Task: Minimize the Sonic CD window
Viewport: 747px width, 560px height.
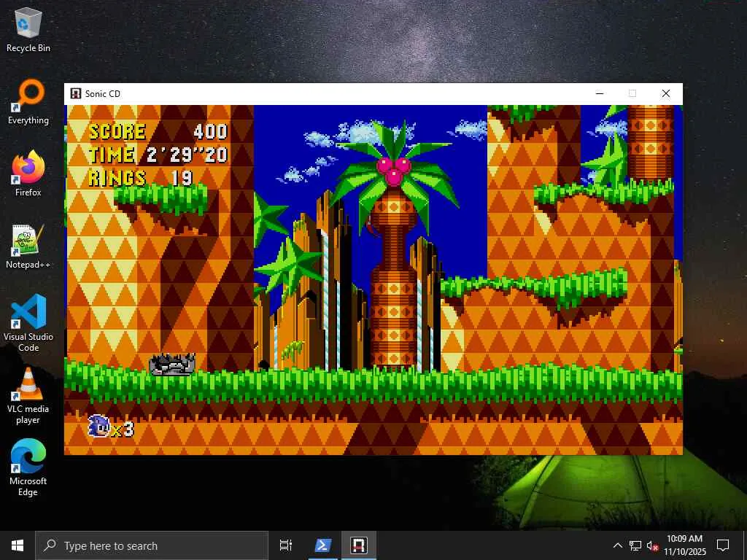Action: click(x=600, y=93)
